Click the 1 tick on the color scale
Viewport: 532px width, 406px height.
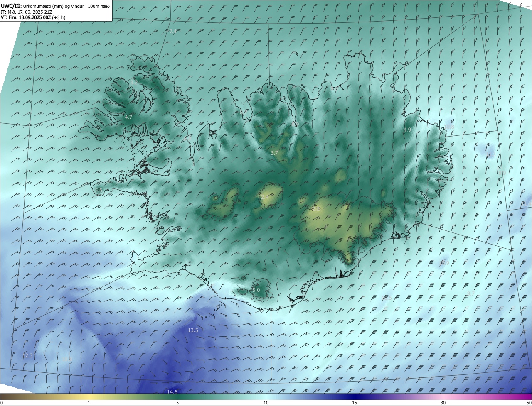point(89,403)
